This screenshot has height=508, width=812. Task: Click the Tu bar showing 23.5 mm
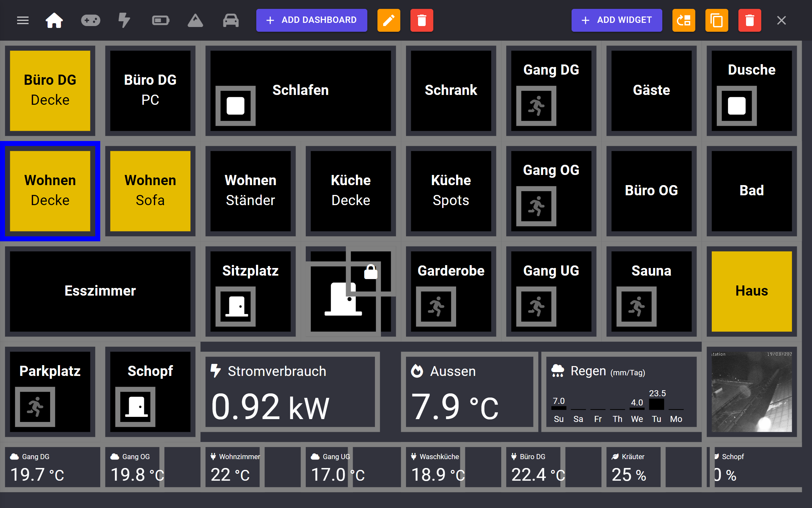[656, 404]
